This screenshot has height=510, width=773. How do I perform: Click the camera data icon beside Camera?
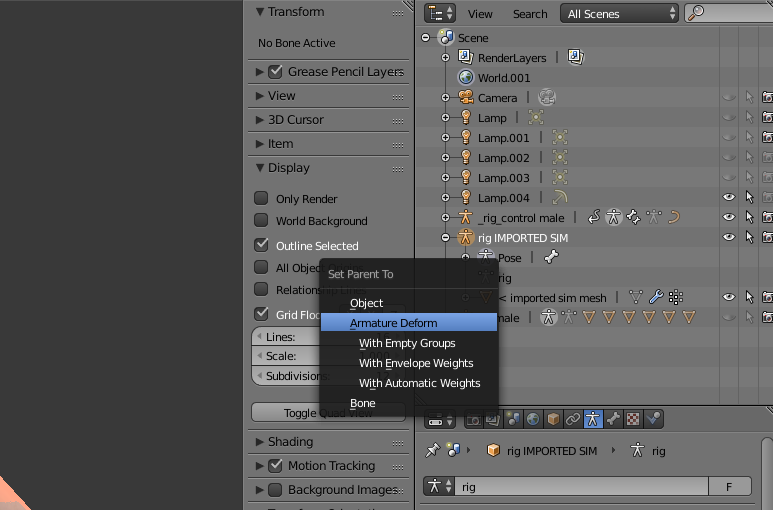point(547,97)
